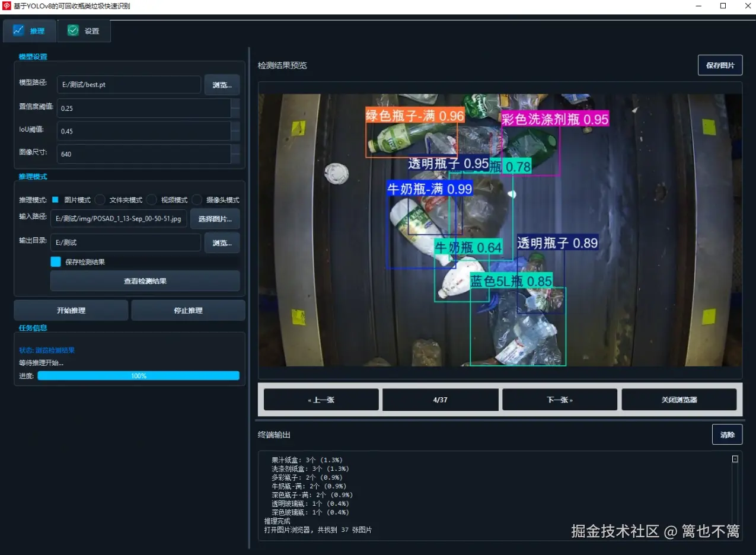Screen dimensions: 756x555
Task: Click the 蓝色5L瓶 0.85 detection label
Action: click(x=512, y=280)
